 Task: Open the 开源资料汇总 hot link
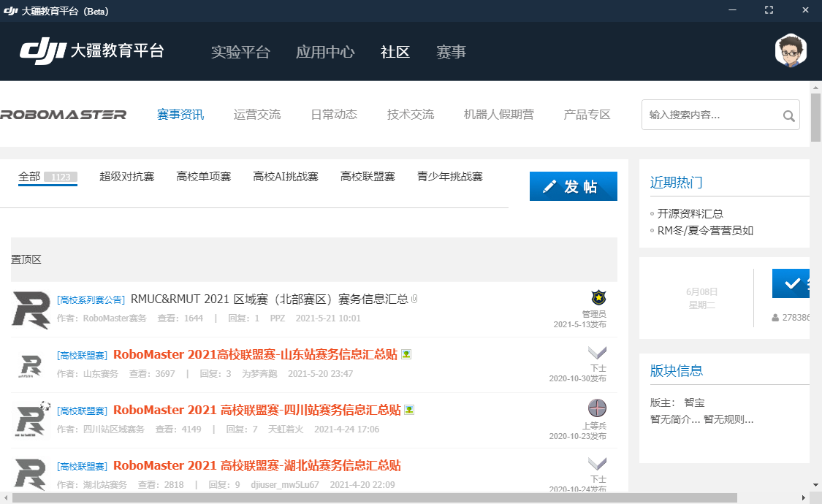[690, 213]
